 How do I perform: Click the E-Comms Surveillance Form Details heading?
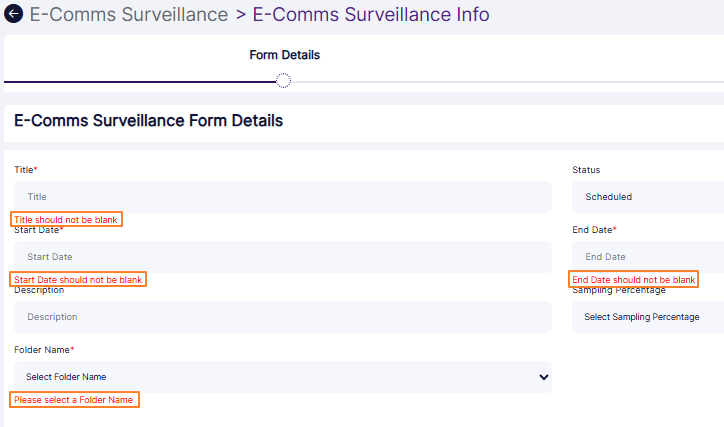(148, 121)
